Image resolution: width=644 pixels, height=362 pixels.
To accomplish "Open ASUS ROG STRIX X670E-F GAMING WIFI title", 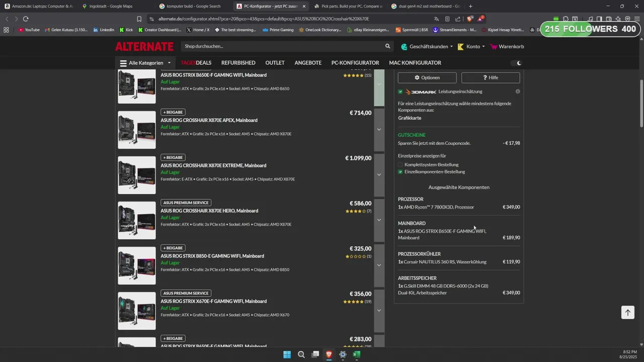I will [x=213, y=301].
